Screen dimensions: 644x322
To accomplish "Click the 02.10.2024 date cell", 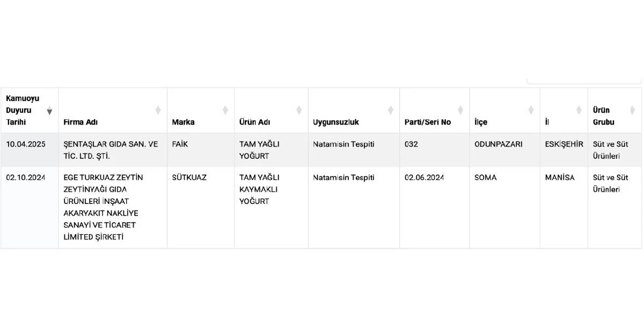I will pyautogui.click(x=30, y=207).
